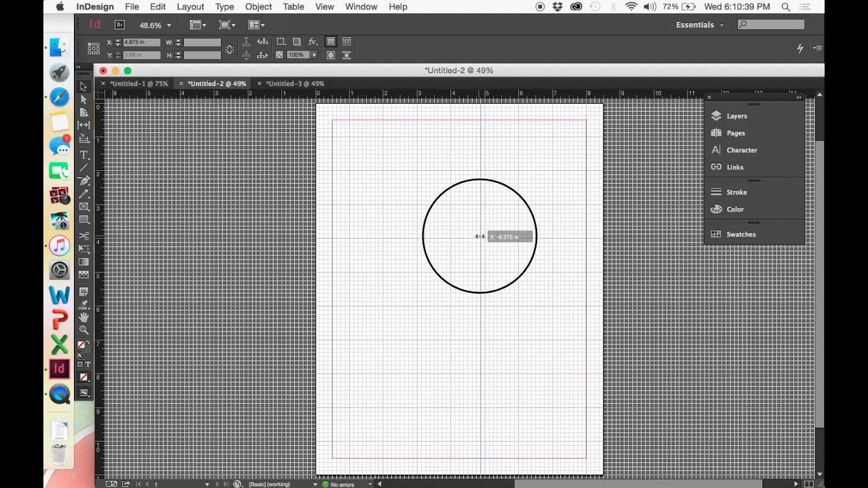Open the File menu

(x=132, y=7)
